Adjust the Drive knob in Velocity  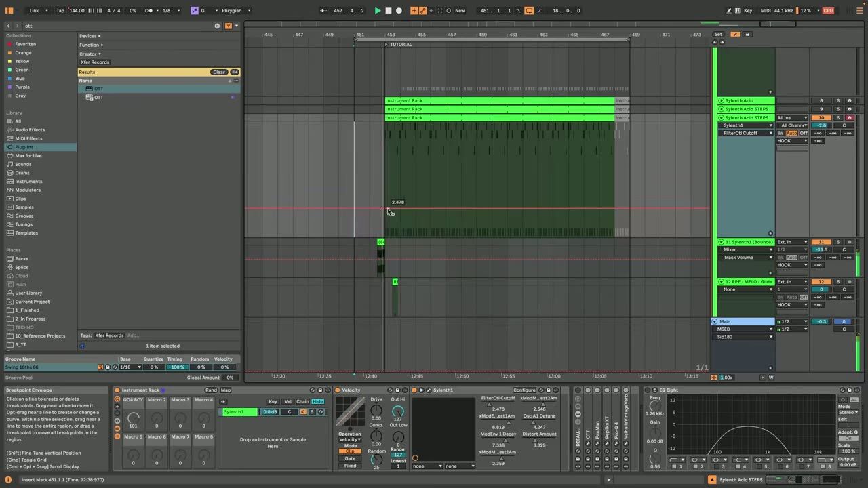click(376, 411)
